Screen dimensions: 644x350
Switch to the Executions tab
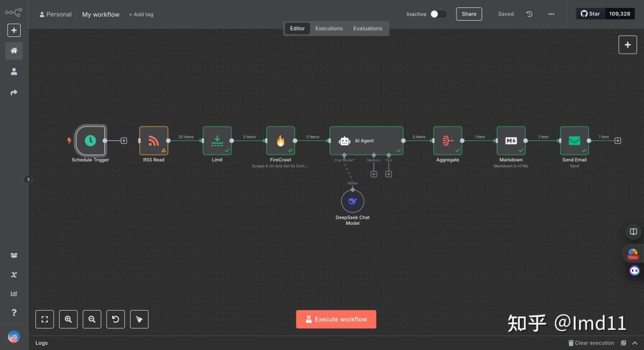click(x=329, y=29)
